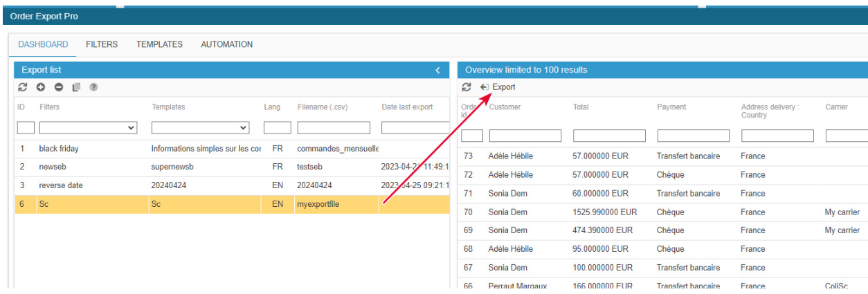Sort by Filename (.csv) column header
The height and width of the screenshot is (294, 868).
coord(325,107)
